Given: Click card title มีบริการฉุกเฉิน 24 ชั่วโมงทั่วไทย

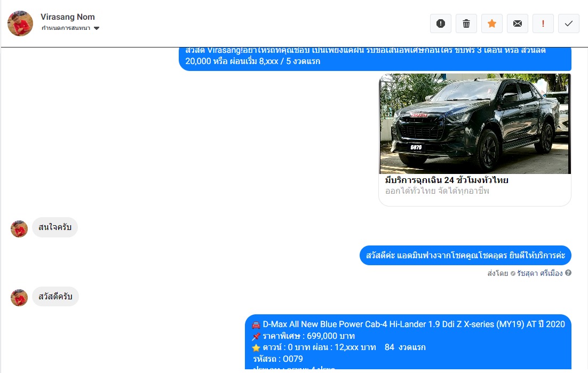Looking at the screenshot, I should (x=447, y=180).
